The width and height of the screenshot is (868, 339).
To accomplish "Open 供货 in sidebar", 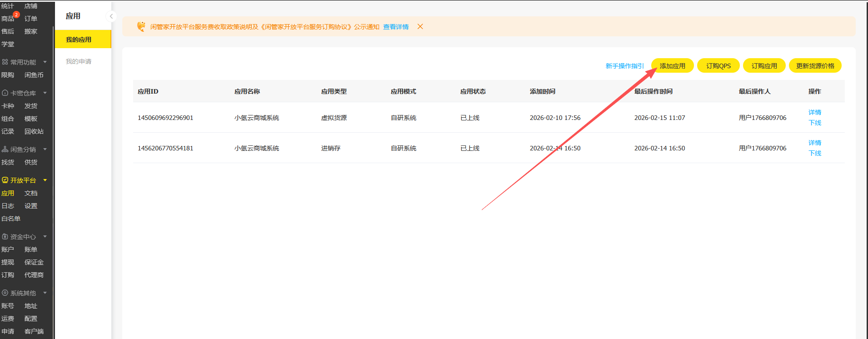I will click(31, 162).
